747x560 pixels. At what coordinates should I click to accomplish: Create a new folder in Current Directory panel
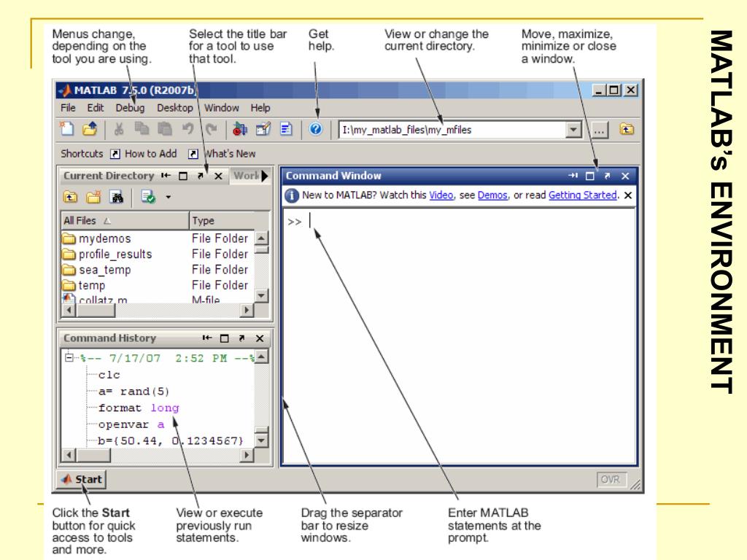pos(93,197)
